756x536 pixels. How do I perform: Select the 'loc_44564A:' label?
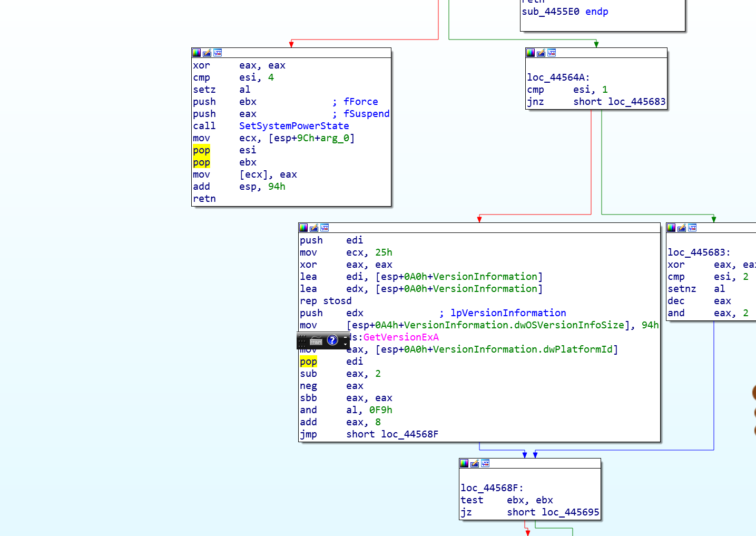[558, 77]
